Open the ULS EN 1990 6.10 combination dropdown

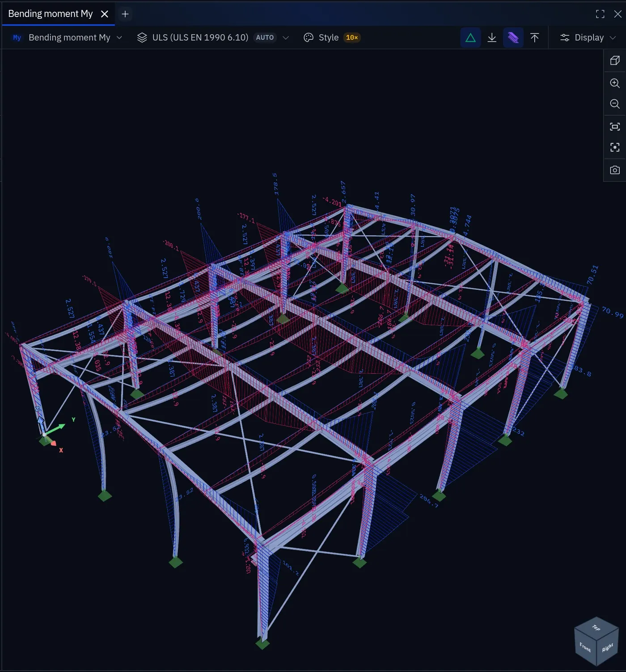[213, 38]
